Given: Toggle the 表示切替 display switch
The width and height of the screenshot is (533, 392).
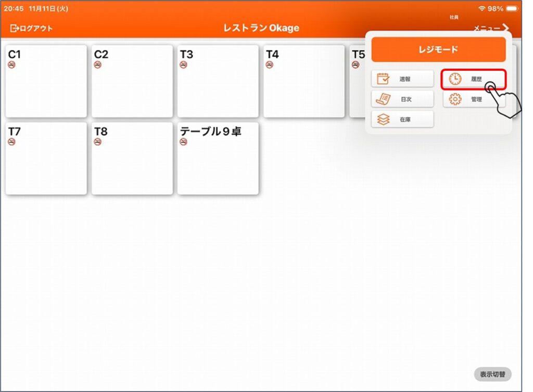Looking at the screenshot, I should 492,374.
